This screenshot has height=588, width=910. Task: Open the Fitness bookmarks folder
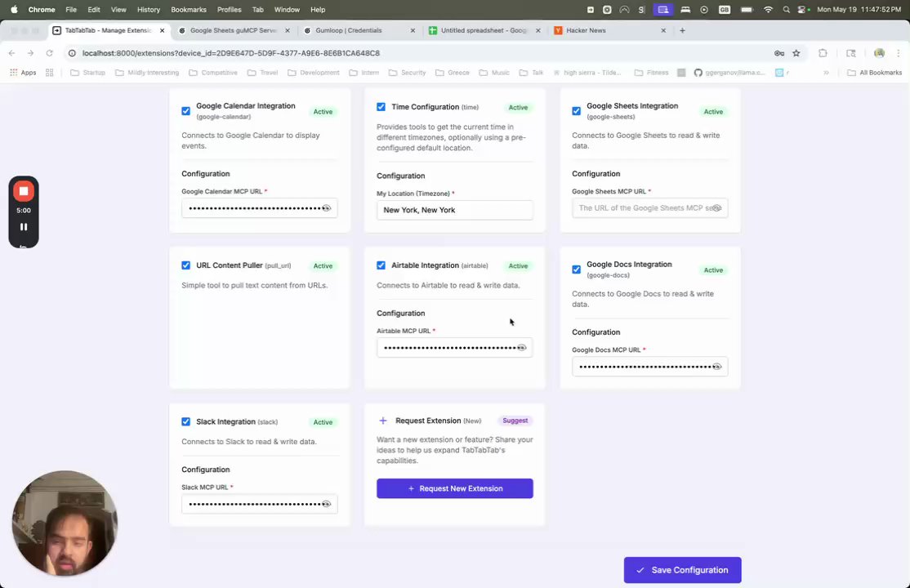click(651, 73)
